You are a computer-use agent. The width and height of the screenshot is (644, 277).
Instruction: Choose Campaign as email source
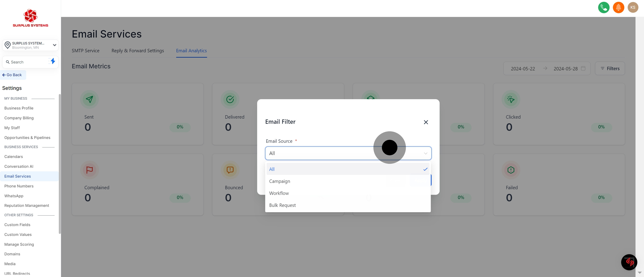pos(280,181)
